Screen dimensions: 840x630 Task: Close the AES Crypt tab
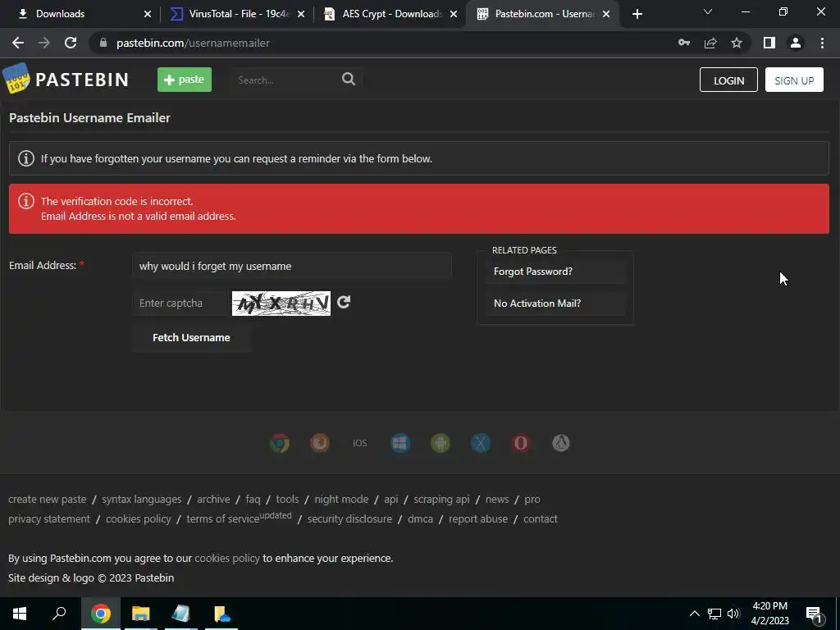(x=454, y=14)
